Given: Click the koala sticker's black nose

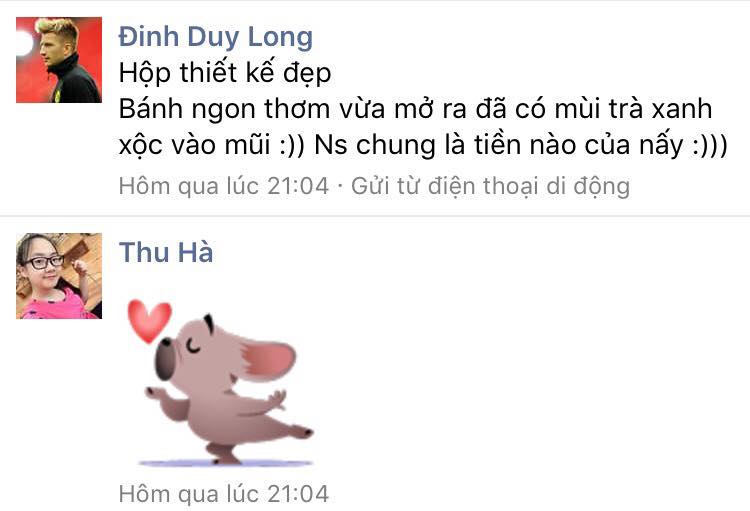Looking at the screenshot, I should click(x=164, y=359).
